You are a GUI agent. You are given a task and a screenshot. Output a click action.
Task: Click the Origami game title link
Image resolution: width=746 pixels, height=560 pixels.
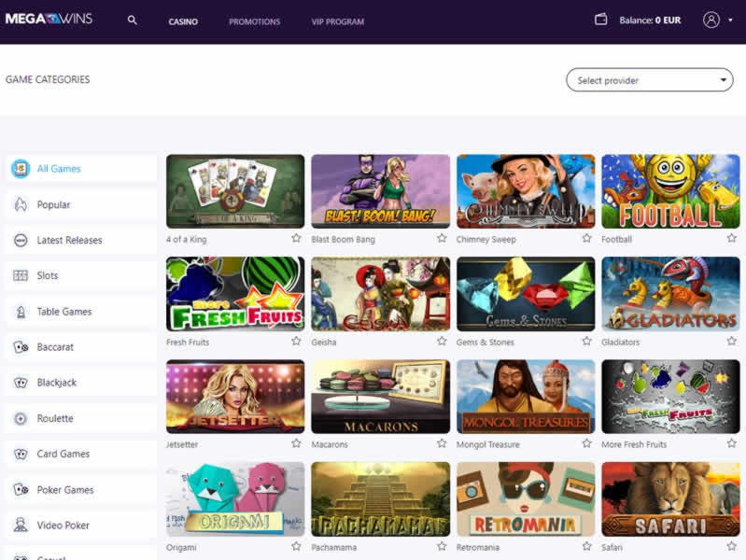(x=181, y=548)
